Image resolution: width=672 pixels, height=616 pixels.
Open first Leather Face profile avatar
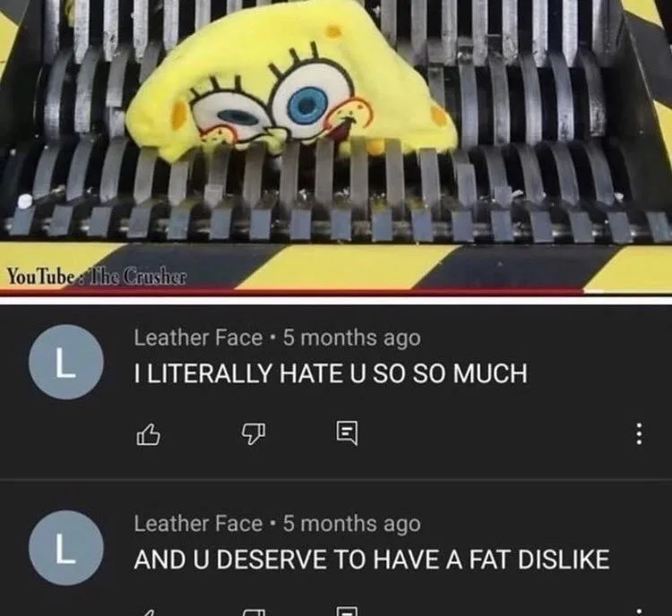(66, 362)
